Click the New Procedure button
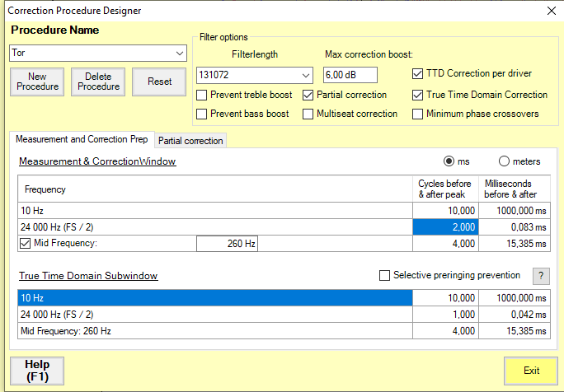Viewport: 564px width, 392px height. coord(37,82)
